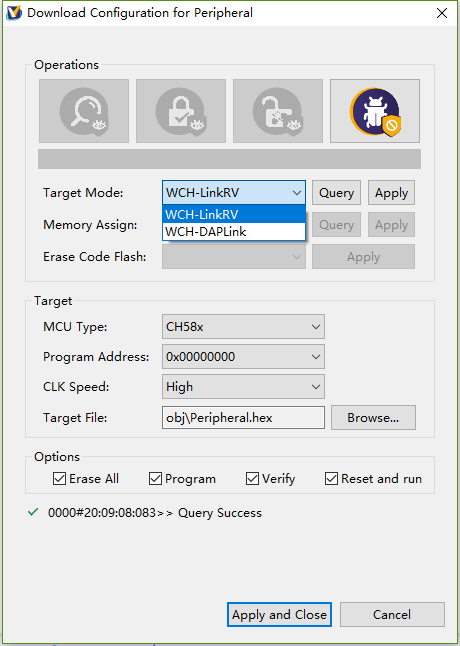Choose WCH-LinkRV in the dropdown list
Screen dimensions: 460x646
pos(234,215)
